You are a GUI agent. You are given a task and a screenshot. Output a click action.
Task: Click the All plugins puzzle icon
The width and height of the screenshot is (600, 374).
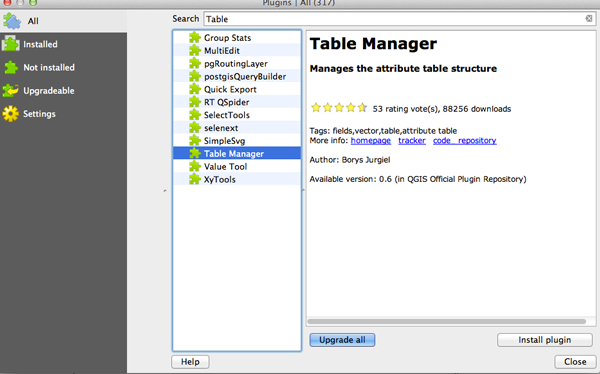tap(12, 21)
